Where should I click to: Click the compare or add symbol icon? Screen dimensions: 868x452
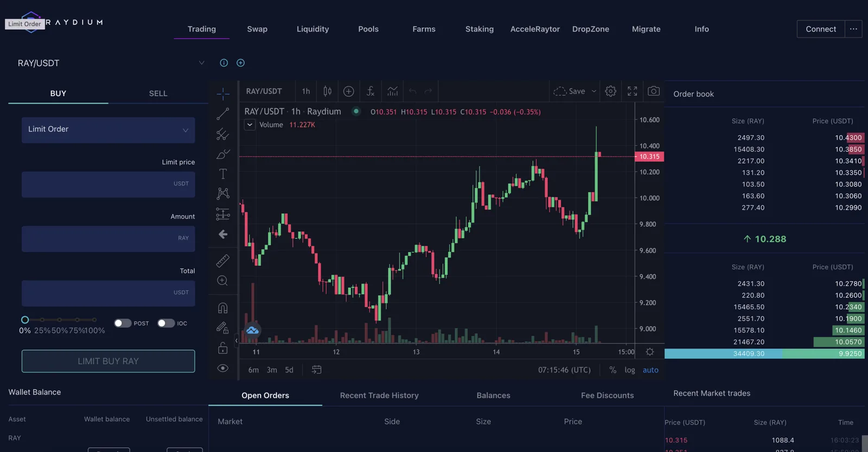[349, 91]
